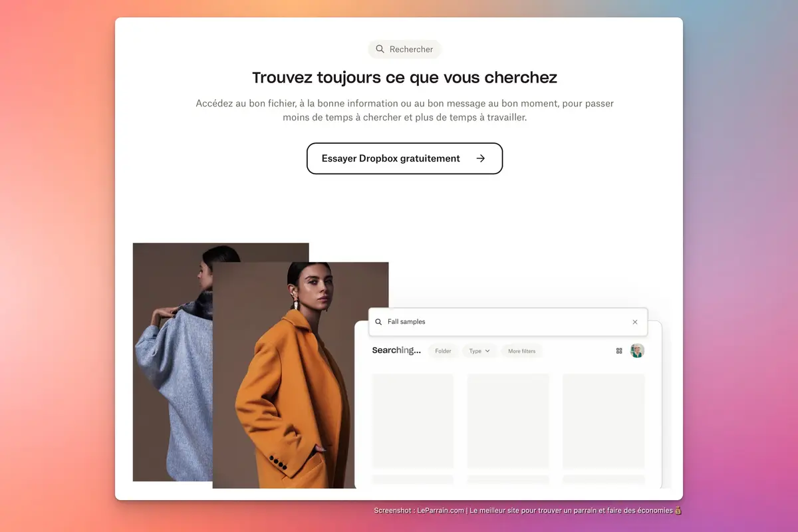Select the Folder filter chip

(x=443, y=351)
